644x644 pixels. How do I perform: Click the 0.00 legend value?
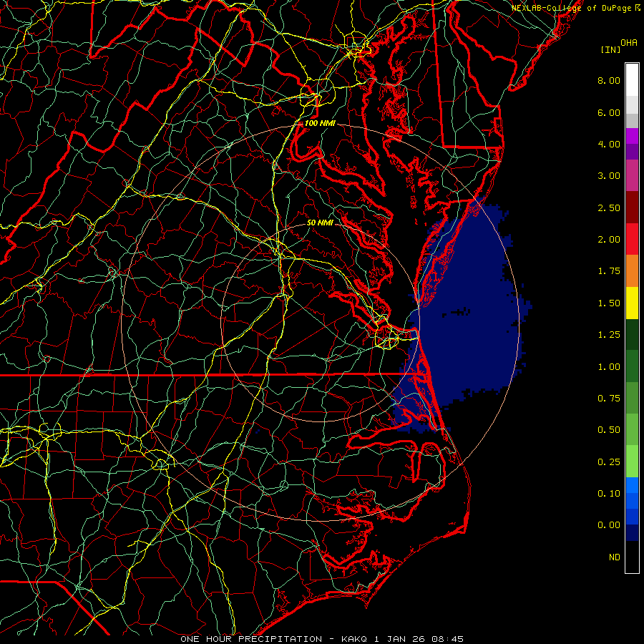pyautogui.click(x=609, y=525)
